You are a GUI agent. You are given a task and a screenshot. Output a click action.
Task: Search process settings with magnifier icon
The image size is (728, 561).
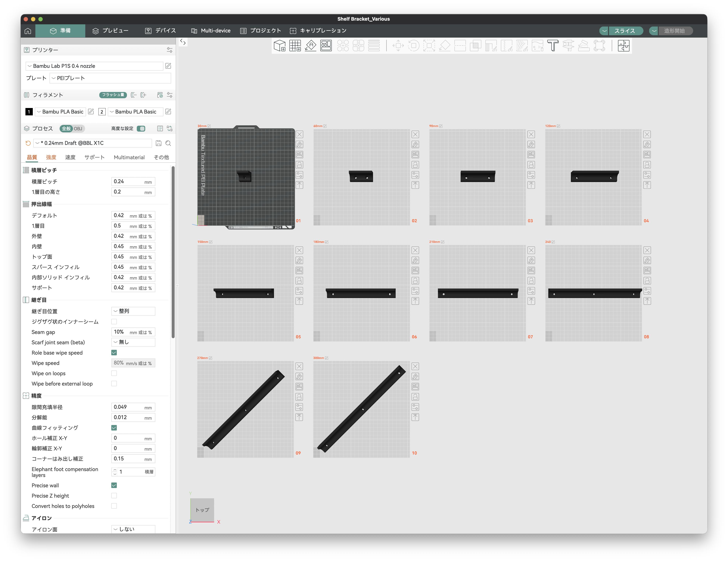click(x=168, y=143)
